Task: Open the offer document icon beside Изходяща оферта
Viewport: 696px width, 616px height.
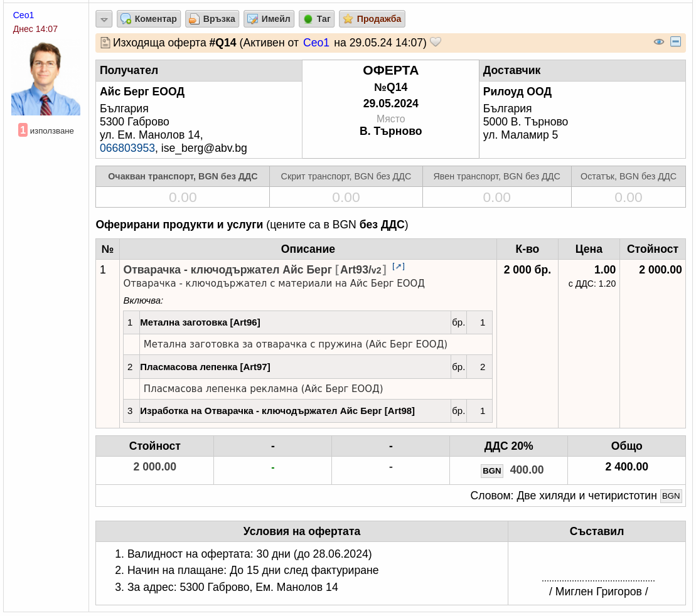Action: pyautogui.click(x=105, y=43)
